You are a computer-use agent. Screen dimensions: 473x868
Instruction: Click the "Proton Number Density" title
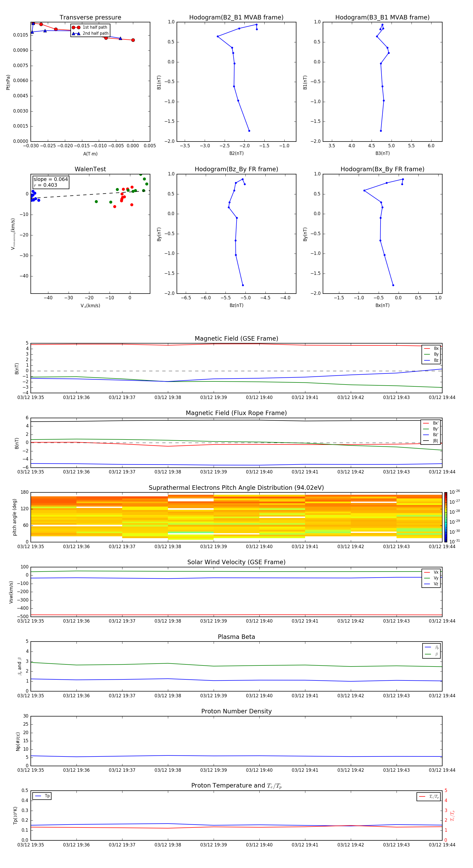click(x=236, y=711)
